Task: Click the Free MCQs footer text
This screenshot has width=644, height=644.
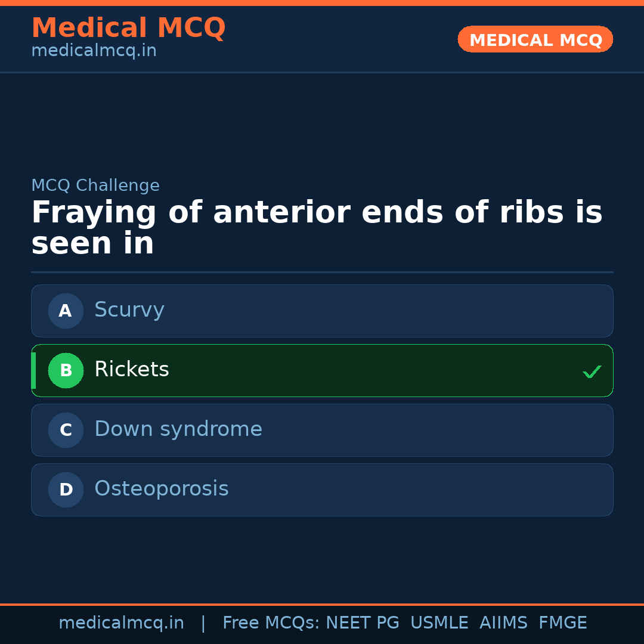Action: click(x=271, y=623)
